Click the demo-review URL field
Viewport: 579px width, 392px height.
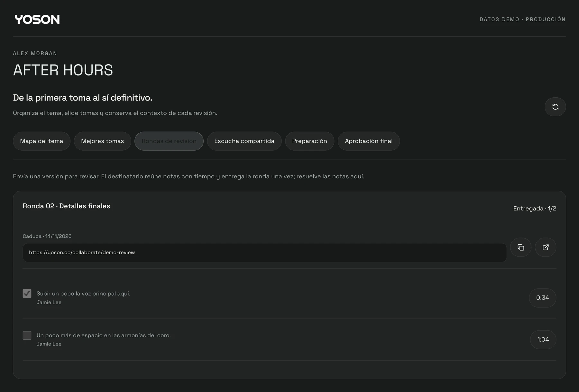[x=264, y=253]
